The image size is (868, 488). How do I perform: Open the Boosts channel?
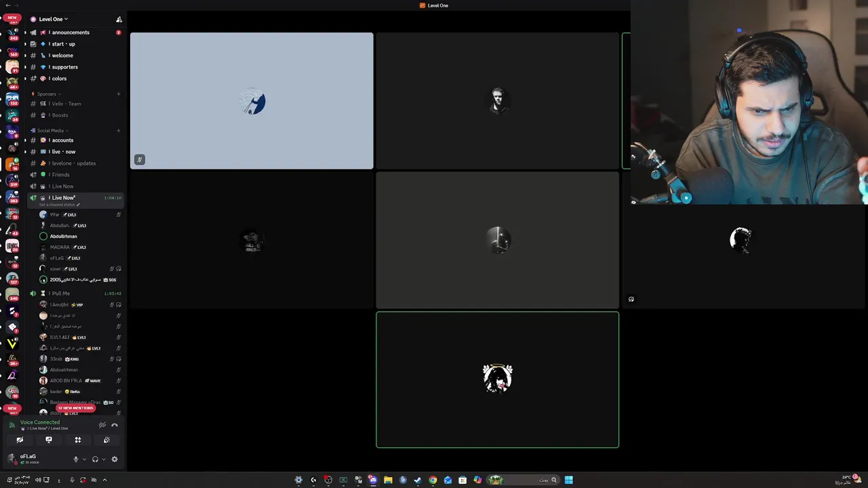(75, 115)
